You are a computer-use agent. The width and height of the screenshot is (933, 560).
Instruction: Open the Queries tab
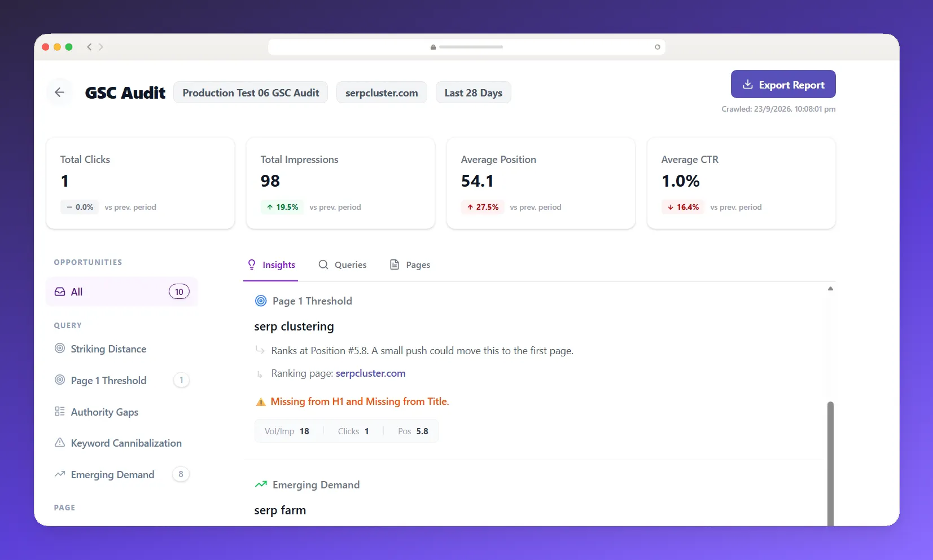click(x=343, y=265)
